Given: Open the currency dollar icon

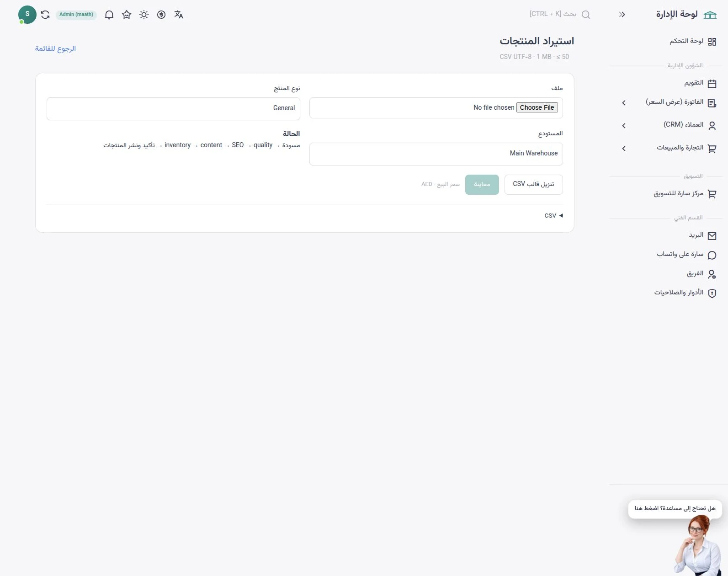Looking at the screenshot, I should coord(161,15).
